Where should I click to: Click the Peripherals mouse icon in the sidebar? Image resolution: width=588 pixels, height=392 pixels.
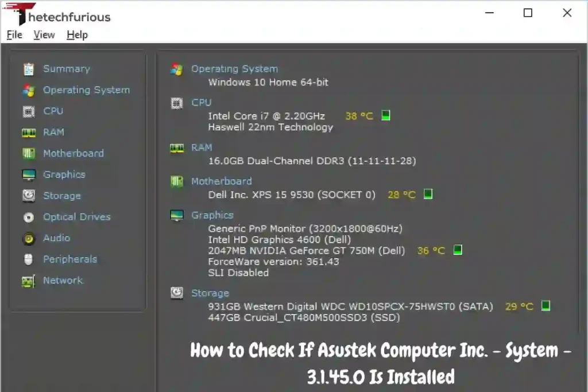(x=28, y=259)
